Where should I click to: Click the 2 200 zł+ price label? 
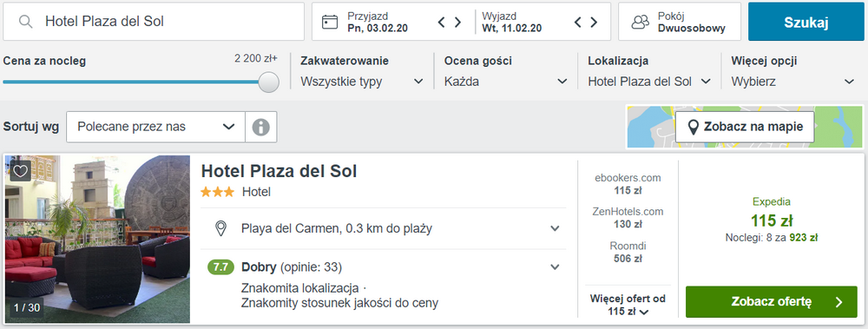coord(256,59)
